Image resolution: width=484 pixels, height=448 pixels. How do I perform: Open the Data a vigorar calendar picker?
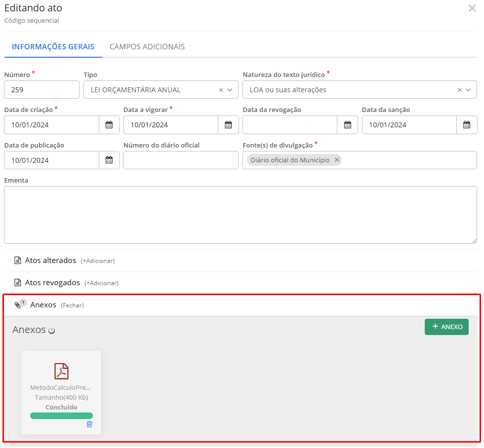pyautogui.click(x=228, y=125)
